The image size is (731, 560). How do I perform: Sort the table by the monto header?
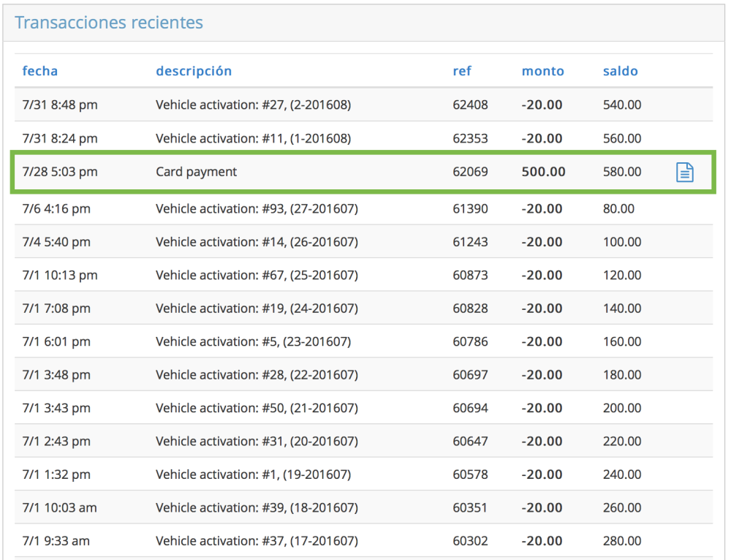[x=542, y=71]
